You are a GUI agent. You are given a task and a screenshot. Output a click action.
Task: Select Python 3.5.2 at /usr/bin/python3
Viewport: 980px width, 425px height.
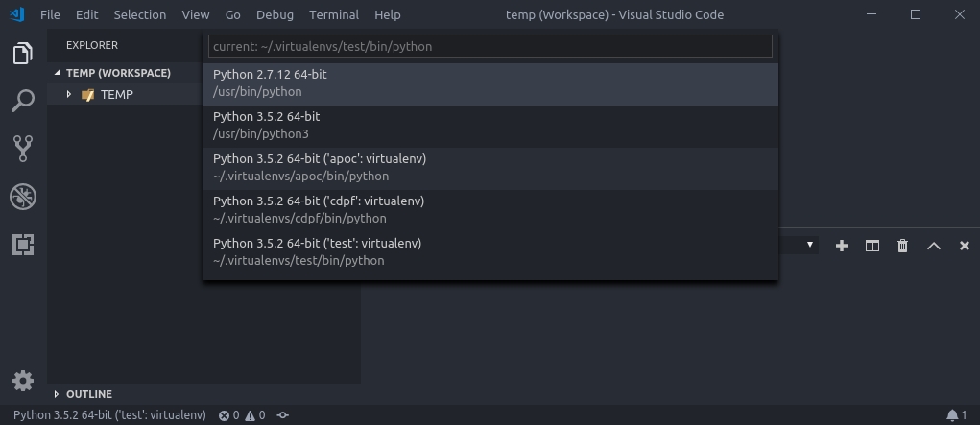point(490,127)
